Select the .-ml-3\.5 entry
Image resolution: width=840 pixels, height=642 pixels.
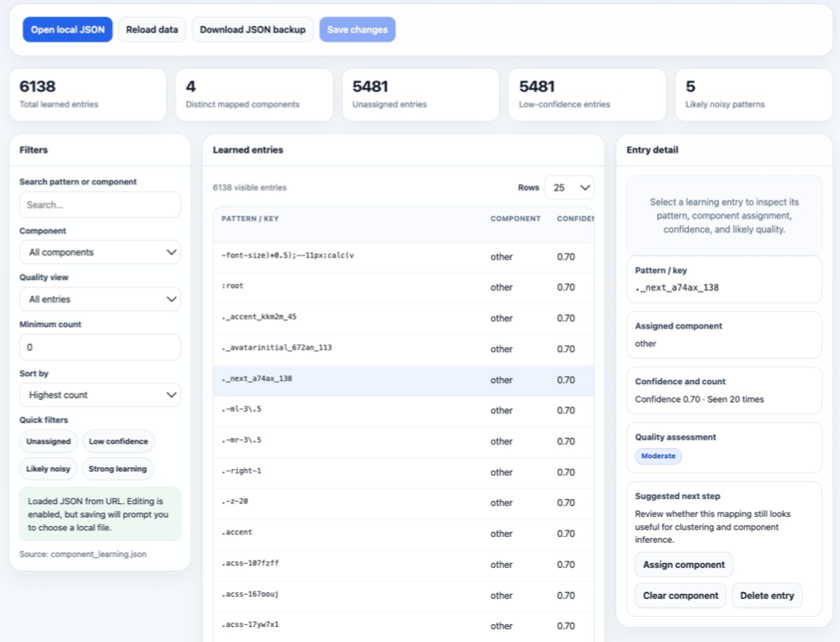[403, 411]
